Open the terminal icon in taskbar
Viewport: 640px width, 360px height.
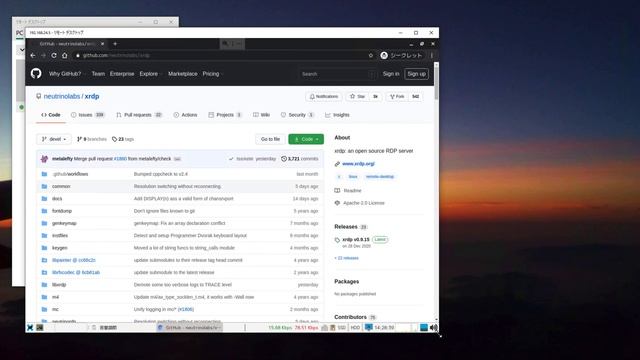[x=40, y=327]
